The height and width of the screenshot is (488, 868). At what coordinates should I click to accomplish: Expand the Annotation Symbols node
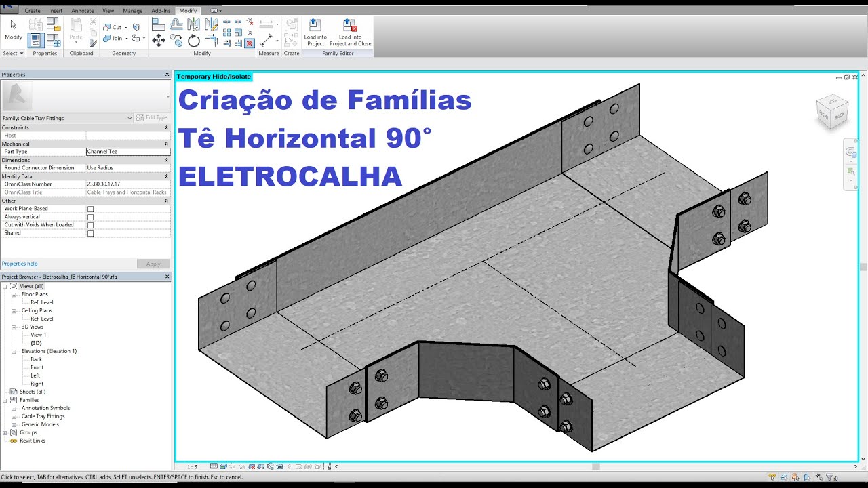tap(14, 408)
